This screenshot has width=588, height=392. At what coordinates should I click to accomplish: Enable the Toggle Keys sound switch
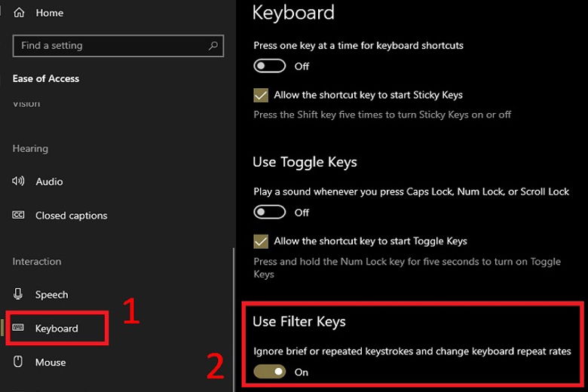point(269,213)
